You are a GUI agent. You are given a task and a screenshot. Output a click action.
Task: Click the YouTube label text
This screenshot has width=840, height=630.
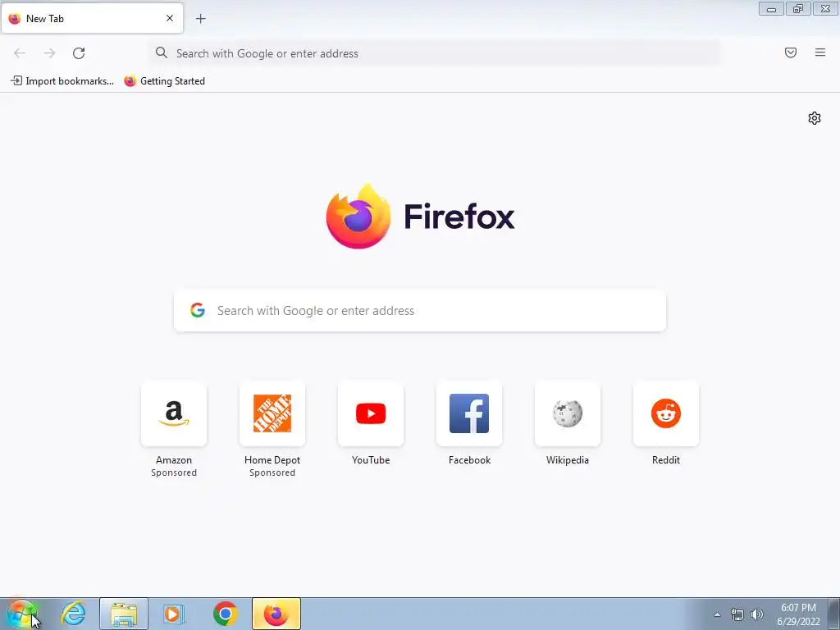(371, 459)
